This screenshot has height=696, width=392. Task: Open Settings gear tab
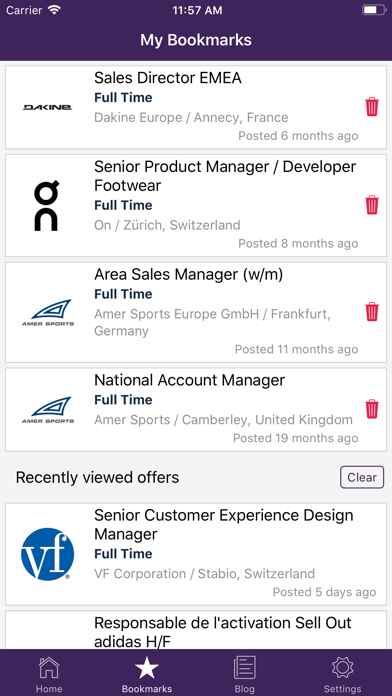click(342, 674)
